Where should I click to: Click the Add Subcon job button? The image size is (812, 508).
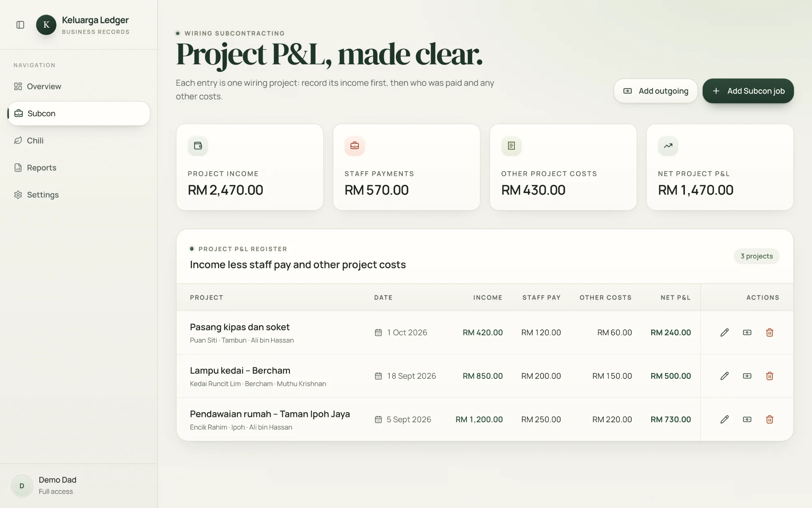(748, 91)
